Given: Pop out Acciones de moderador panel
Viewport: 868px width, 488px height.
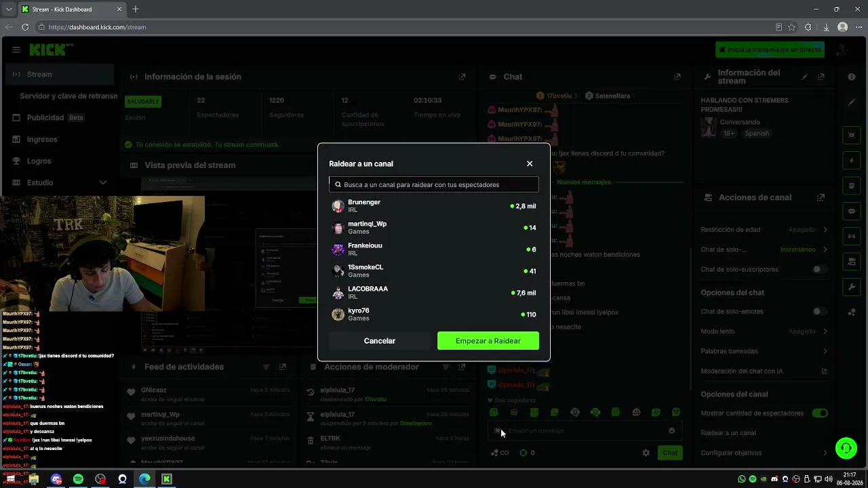Looking at the screenshot, I should 462,367.
